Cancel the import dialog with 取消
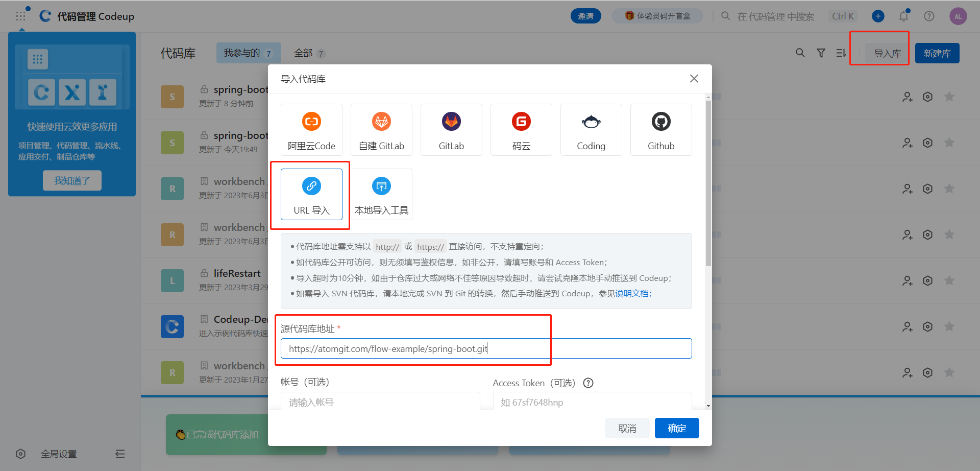Screen dimensions: 980x471 click(x=627, y=428)
